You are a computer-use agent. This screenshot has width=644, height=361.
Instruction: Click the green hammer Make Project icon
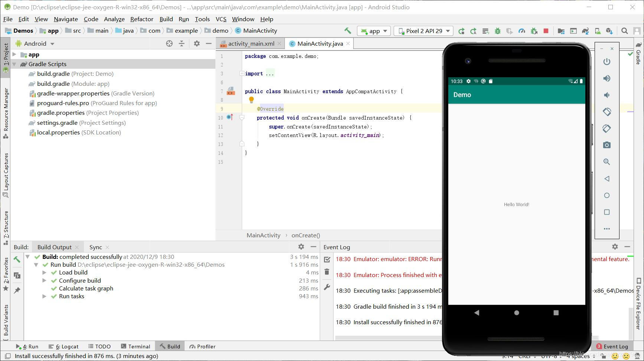click(348, 31)
